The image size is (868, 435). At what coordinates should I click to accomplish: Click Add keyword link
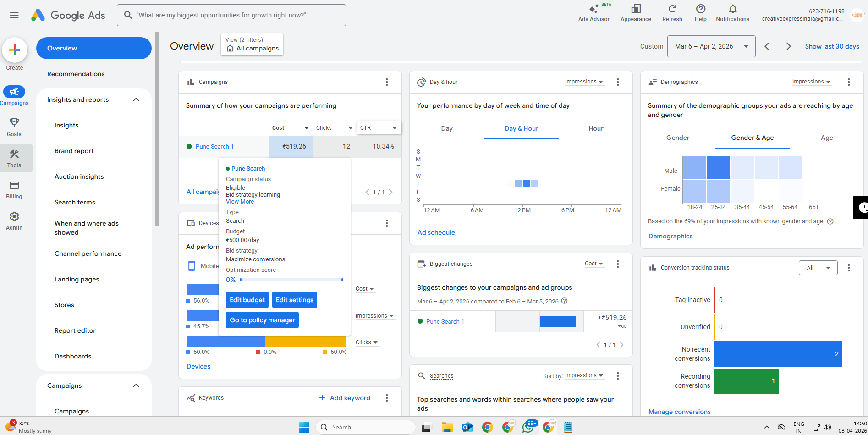[x=345, y=398]
